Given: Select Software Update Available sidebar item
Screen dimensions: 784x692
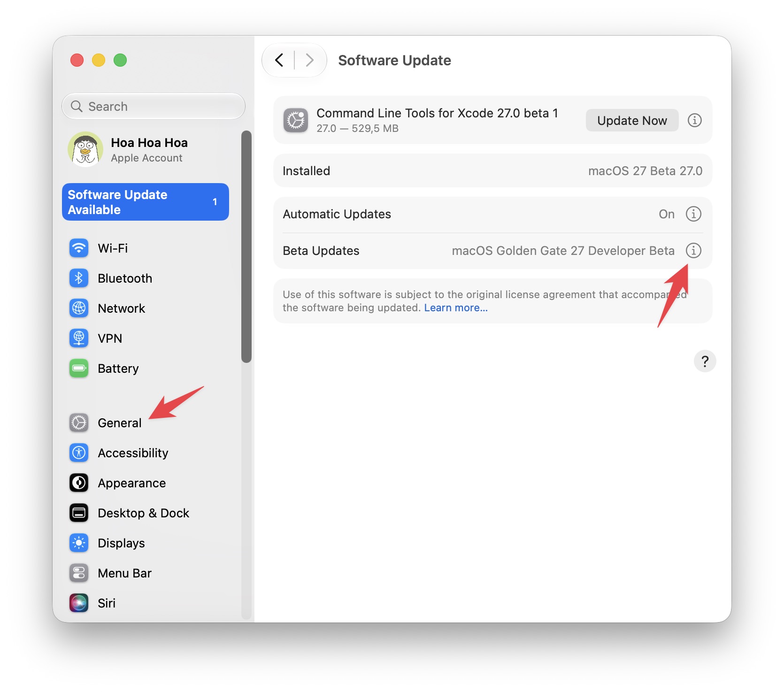Looking at the screenshot, I should click(146, 202).
